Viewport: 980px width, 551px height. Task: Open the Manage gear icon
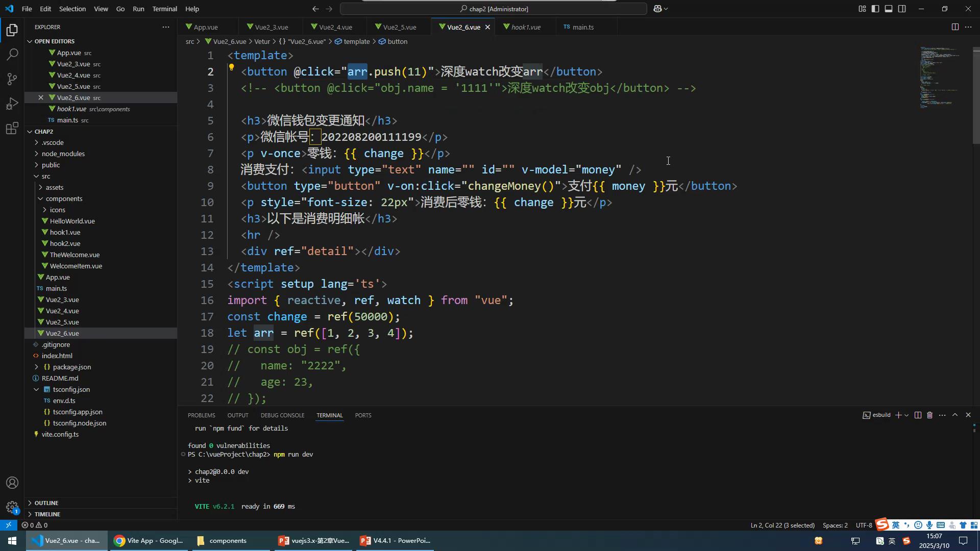12,507
